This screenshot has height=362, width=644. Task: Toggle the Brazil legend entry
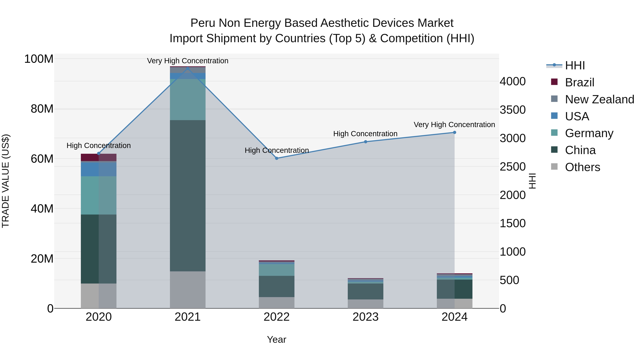(x=572, y=82)
